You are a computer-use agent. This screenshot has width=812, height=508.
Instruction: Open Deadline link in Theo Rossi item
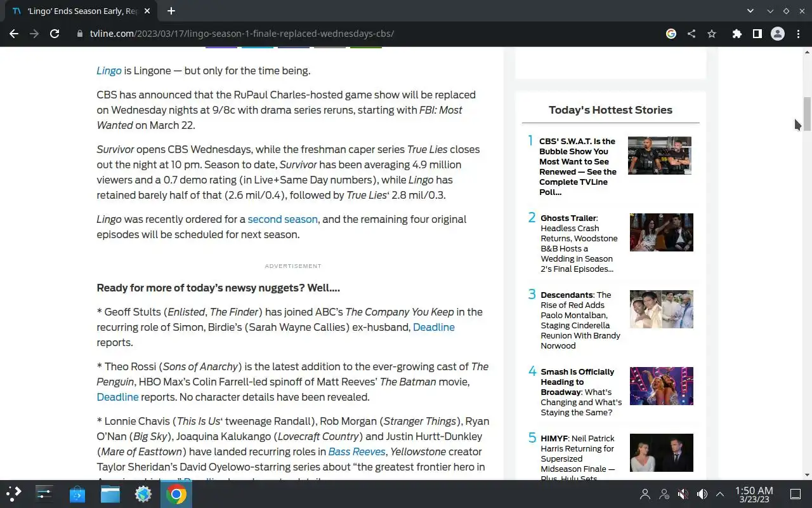click(x=117, y=397)
